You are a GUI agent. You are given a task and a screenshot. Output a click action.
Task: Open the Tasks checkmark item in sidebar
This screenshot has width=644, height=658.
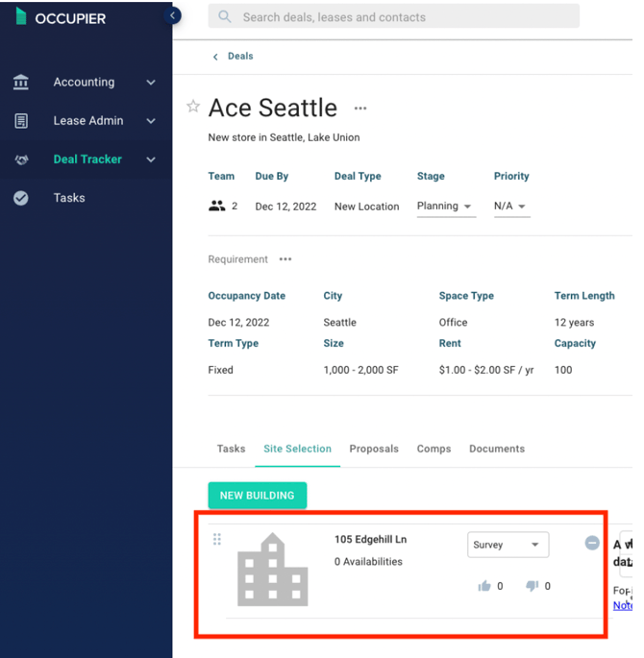click(69, 198)
